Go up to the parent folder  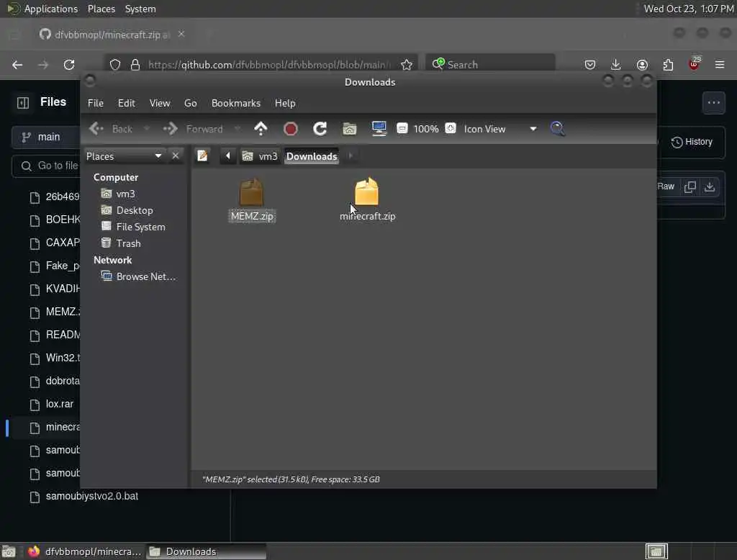pos(261,128)
